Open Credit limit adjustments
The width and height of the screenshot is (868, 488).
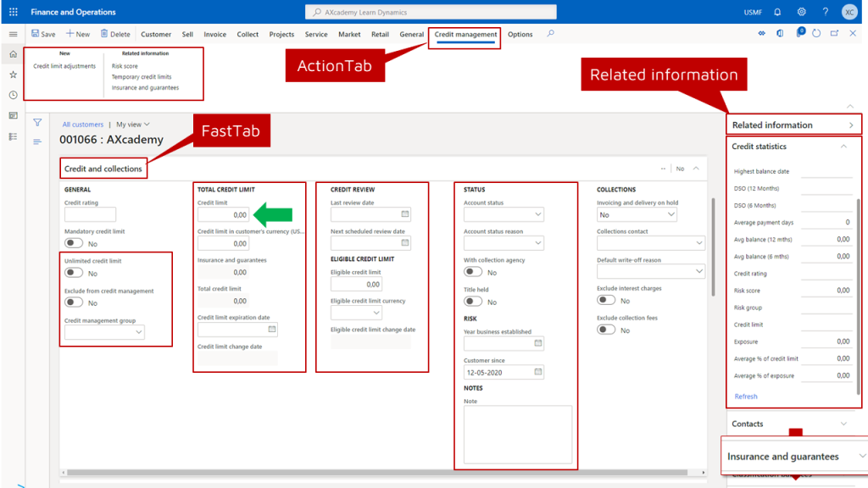(64, 66)
